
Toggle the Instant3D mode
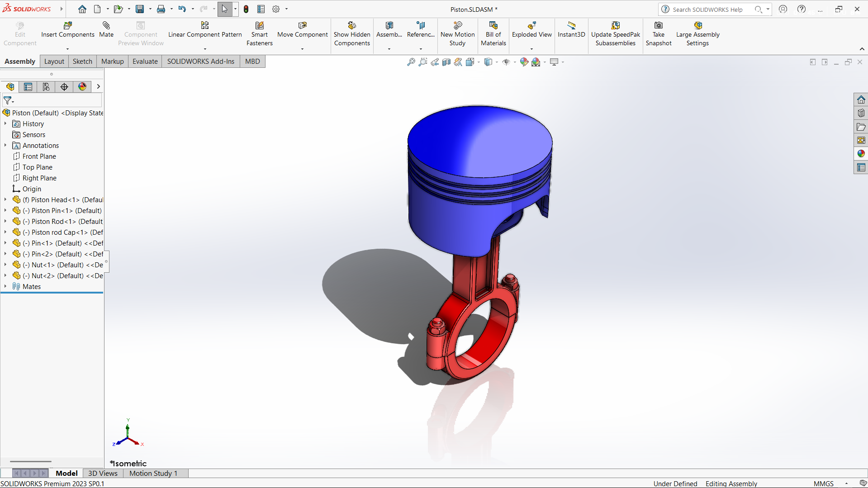pyautogui.click(x=571, y=30)
